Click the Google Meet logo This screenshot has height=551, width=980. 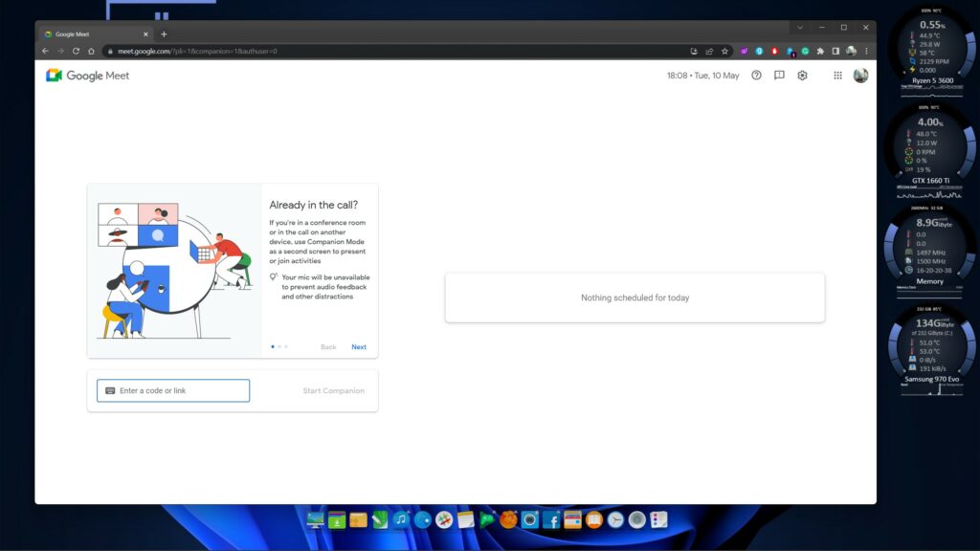(x=87, y=76)
